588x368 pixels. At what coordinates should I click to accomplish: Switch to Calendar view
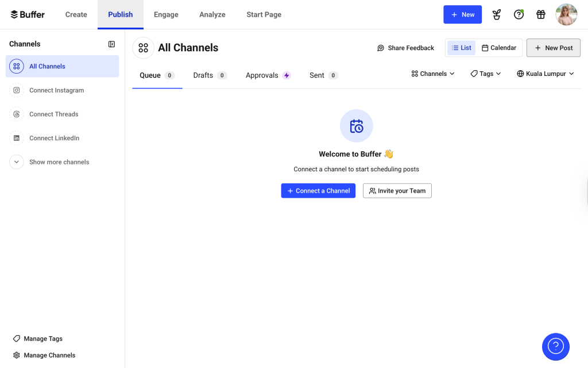[499, 48]
